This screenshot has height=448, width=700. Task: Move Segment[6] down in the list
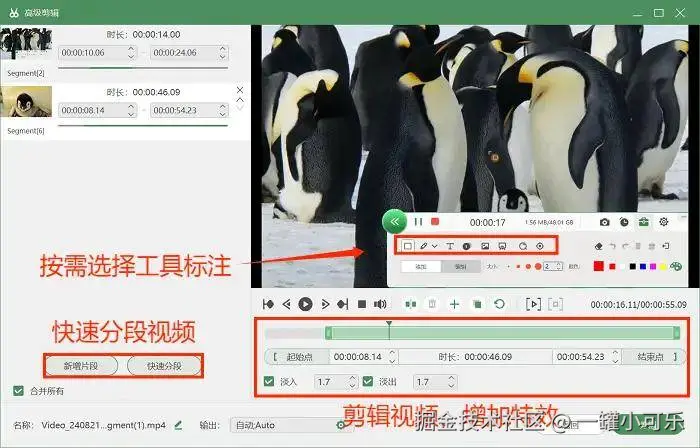(x=240, y=108)
